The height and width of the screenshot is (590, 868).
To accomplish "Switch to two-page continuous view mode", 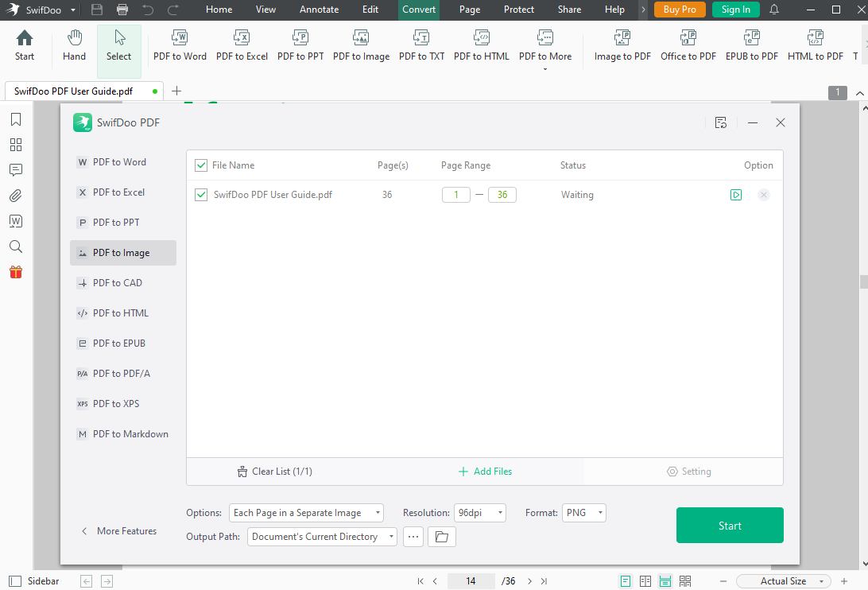I will click(x=684, y=581).
